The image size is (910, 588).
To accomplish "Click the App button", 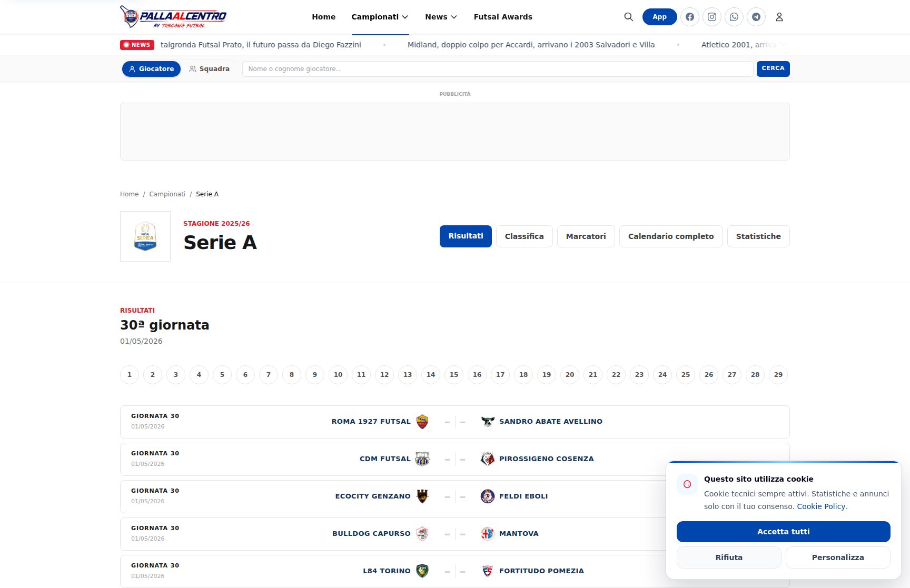I will pos(660,17).
